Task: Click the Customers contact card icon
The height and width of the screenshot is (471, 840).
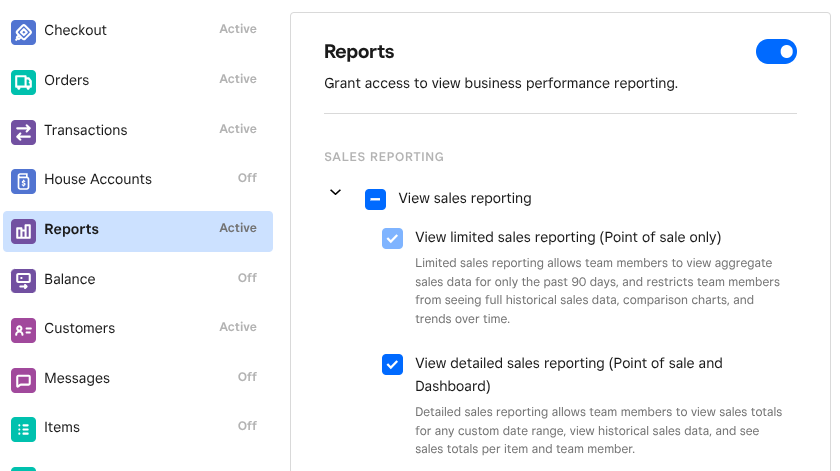Action: pyautogui.click(x=23, y=329)
